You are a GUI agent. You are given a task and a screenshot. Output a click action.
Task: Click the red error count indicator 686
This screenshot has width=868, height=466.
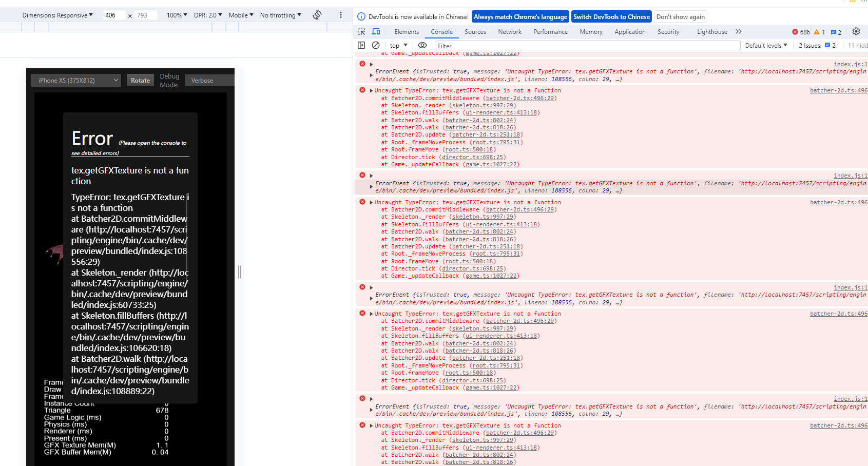point(801,32)
